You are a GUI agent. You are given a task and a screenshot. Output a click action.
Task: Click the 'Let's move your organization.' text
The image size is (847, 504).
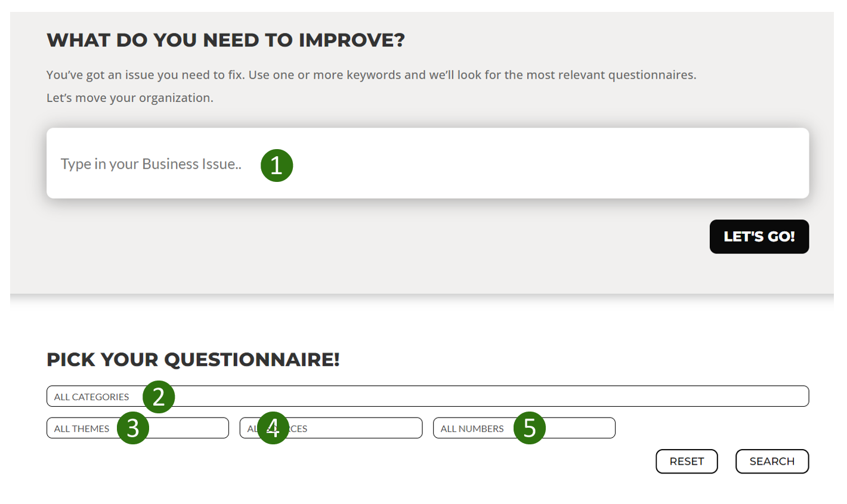click(x=130, y=98)
